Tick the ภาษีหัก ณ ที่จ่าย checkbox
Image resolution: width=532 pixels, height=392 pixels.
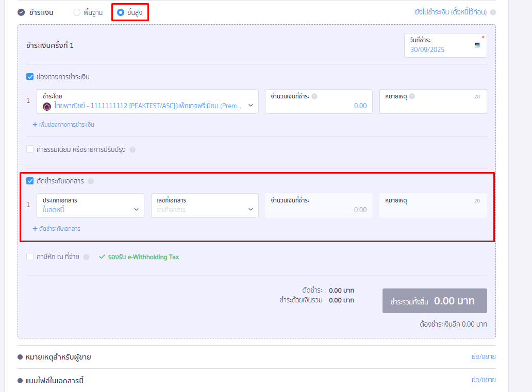point(30,257)
